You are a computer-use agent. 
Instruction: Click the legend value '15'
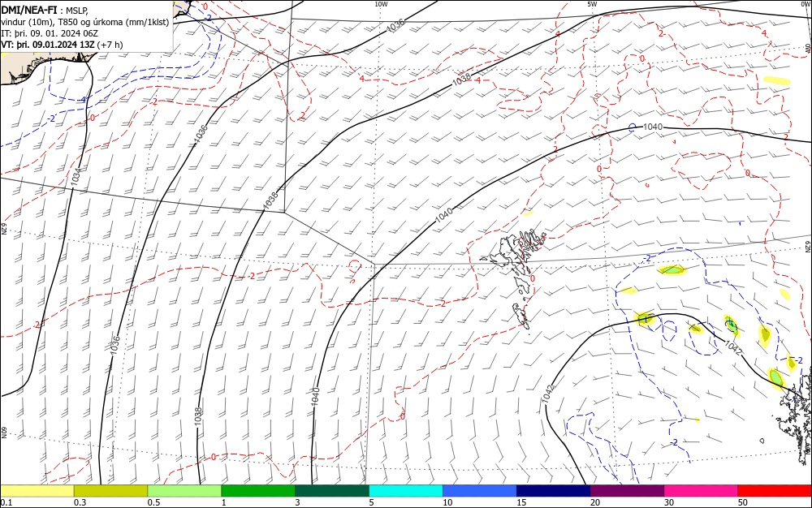(x=521, y=502)
